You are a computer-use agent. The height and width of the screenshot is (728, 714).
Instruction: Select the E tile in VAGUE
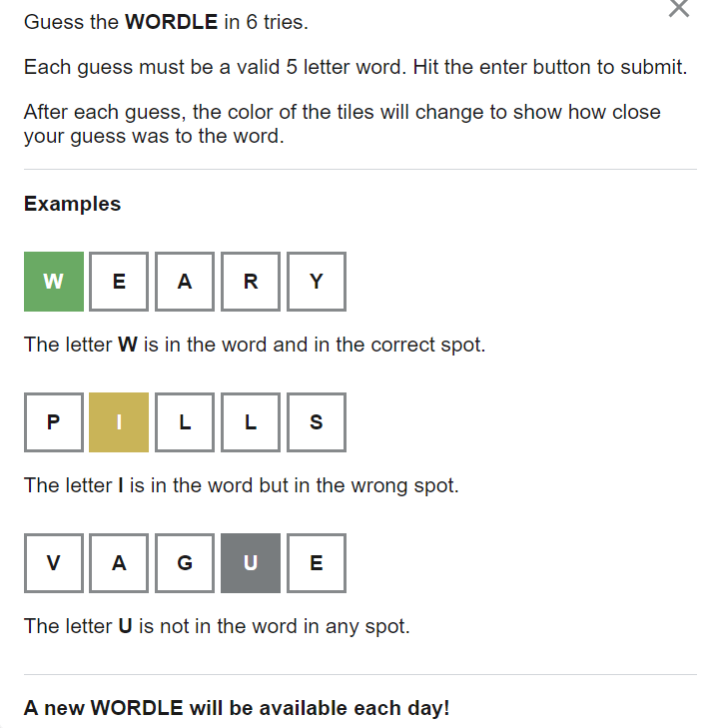point(317,563)
